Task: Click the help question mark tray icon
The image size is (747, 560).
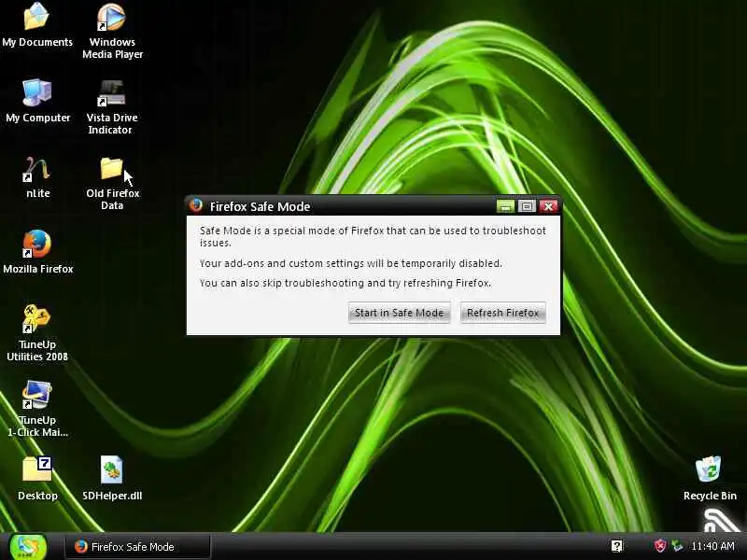Action: 617,546
